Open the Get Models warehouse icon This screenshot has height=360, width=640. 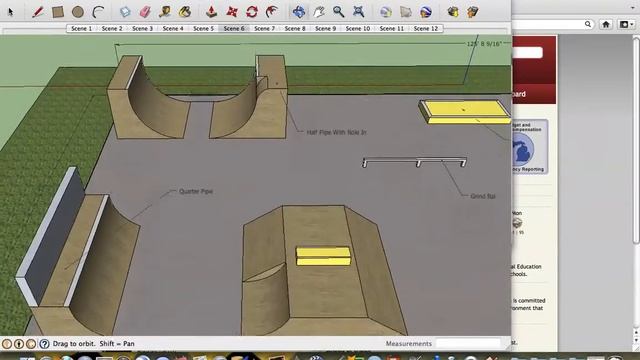click(x=453, y=12)
